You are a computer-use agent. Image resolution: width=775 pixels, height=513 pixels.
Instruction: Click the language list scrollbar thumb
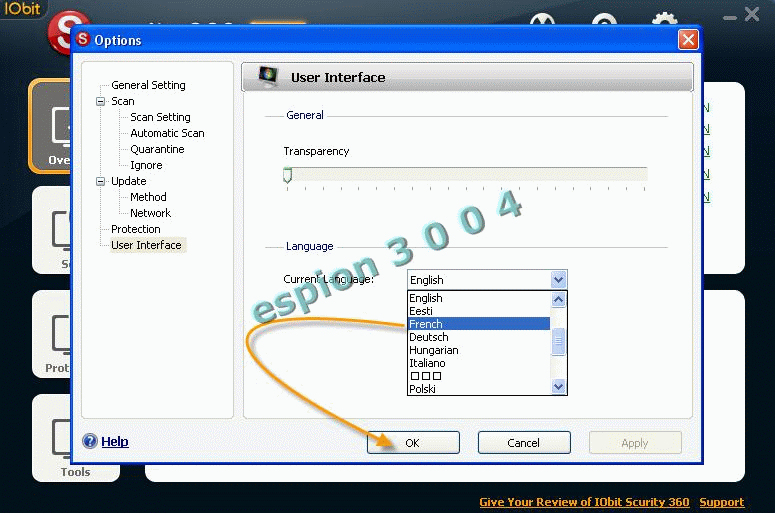pyautogui.click(x=559, y=341)
